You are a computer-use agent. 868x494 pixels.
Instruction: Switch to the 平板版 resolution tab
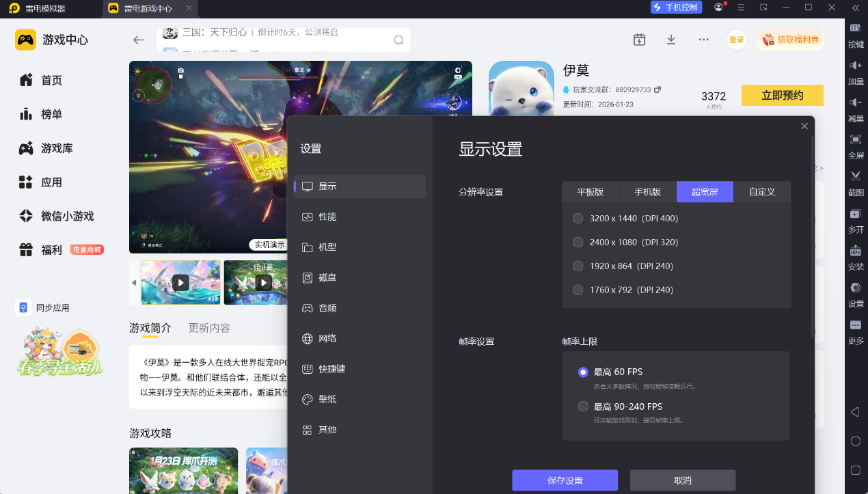tap(590, 192)
